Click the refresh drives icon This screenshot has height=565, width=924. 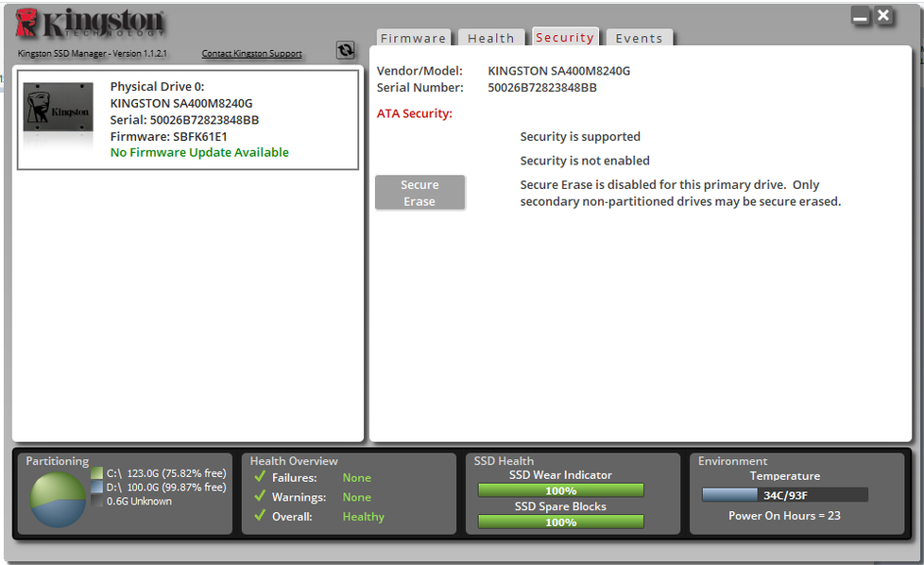[345, 50]
